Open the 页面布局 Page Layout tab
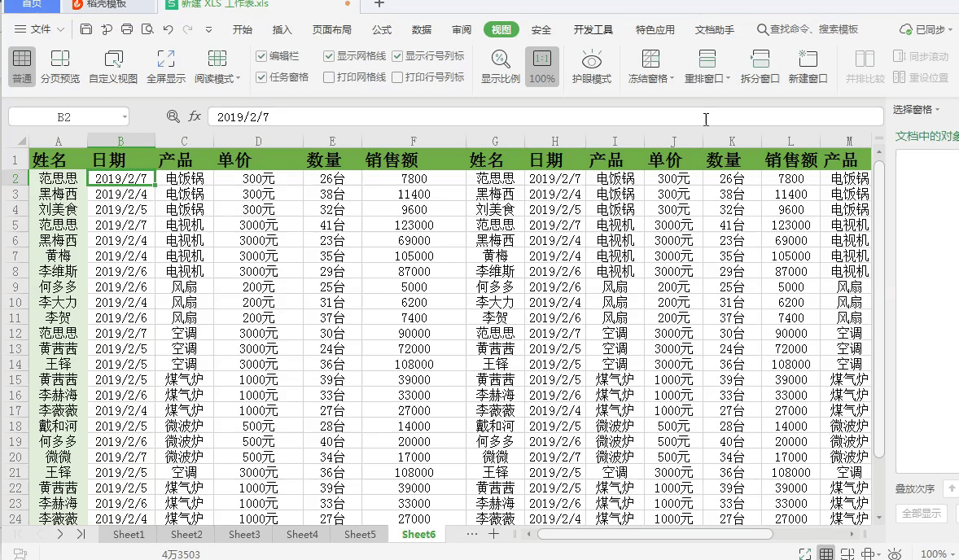 pyautogui.click(x=331, y=29)
